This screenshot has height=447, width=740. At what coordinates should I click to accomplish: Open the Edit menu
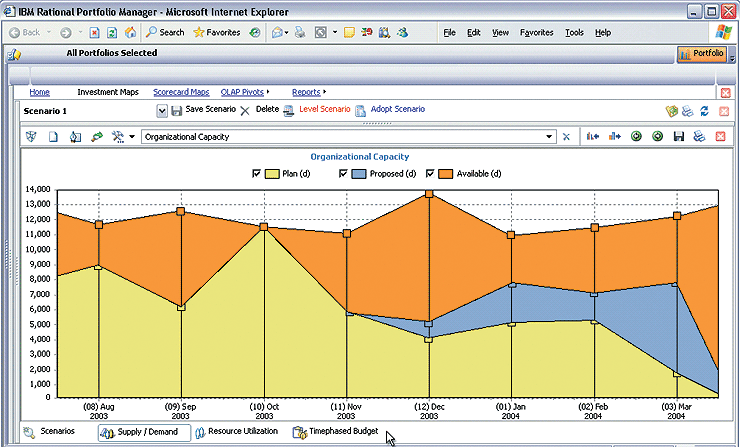[473, 33]
